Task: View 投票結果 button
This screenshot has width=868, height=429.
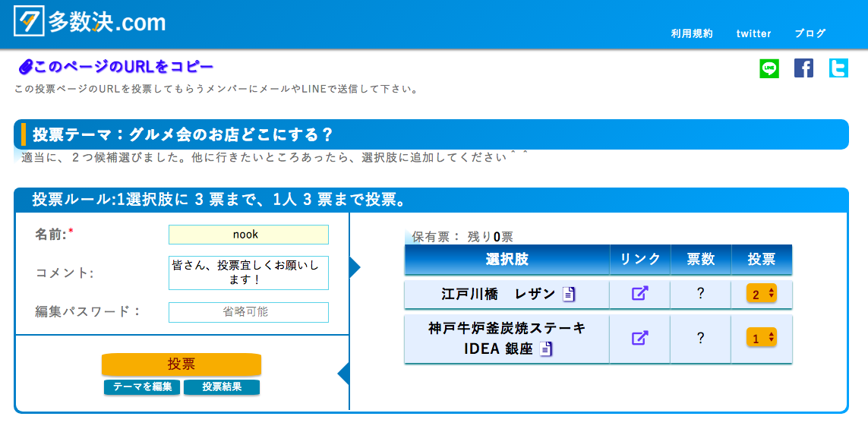Action: pos(222,387)
